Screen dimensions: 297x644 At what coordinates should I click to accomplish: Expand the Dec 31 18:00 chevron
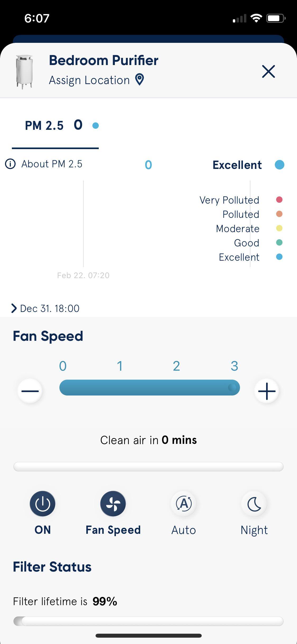point(14,308)
